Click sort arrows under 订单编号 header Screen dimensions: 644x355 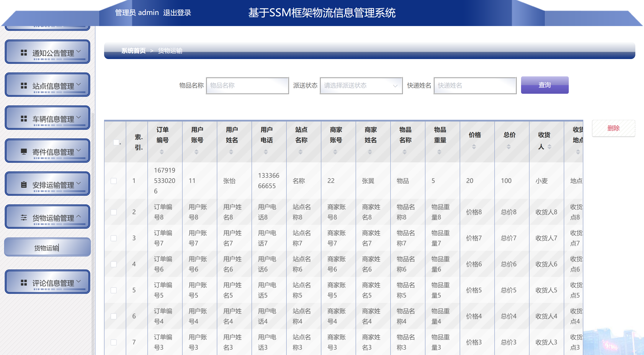[162, 152]
